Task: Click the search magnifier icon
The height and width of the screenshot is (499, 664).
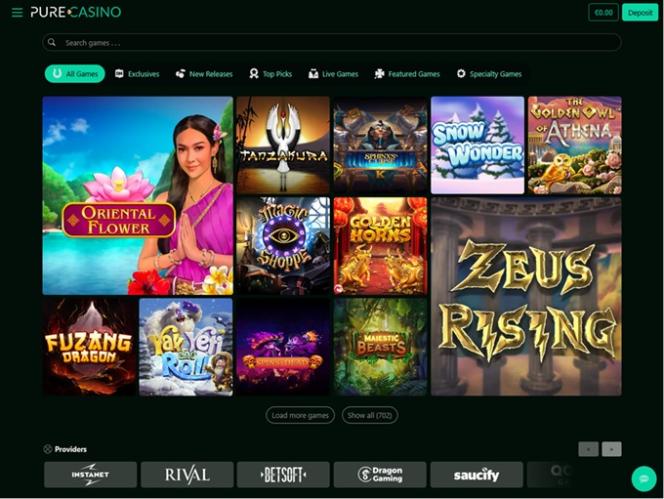Action: tap(52, 42)
